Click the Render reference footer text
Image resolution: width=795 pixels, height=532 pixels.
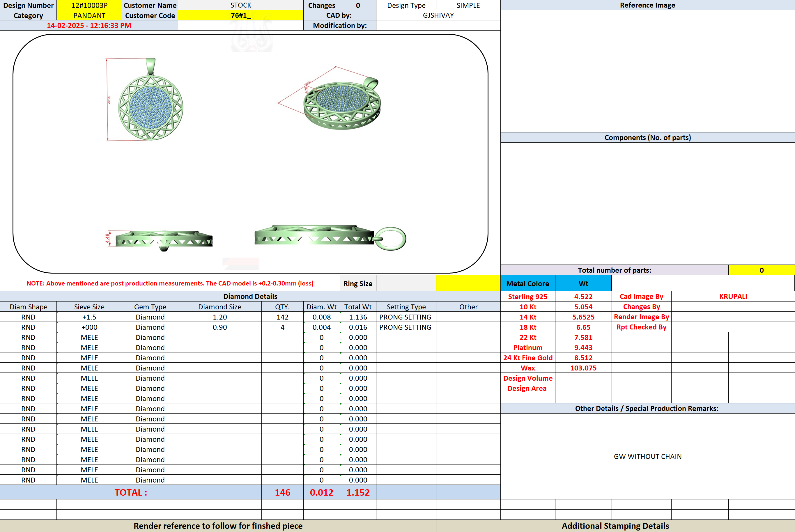(218, 526)
